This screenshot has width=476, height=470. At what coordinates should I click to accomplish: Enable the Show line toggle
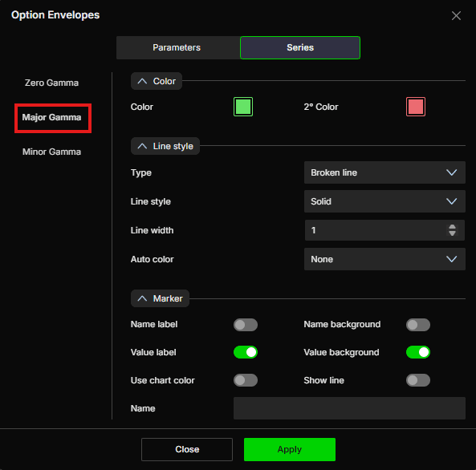click(x=418, y=380)
